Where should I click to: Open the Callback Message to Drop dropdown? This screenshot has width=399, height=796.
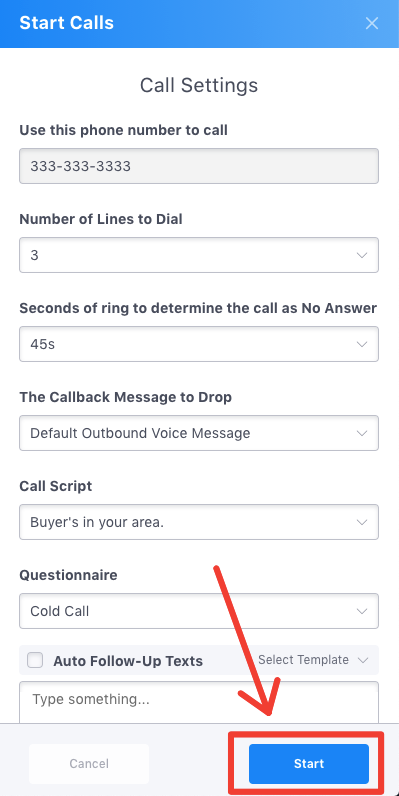pyautogui.click(x=199, y=433)
